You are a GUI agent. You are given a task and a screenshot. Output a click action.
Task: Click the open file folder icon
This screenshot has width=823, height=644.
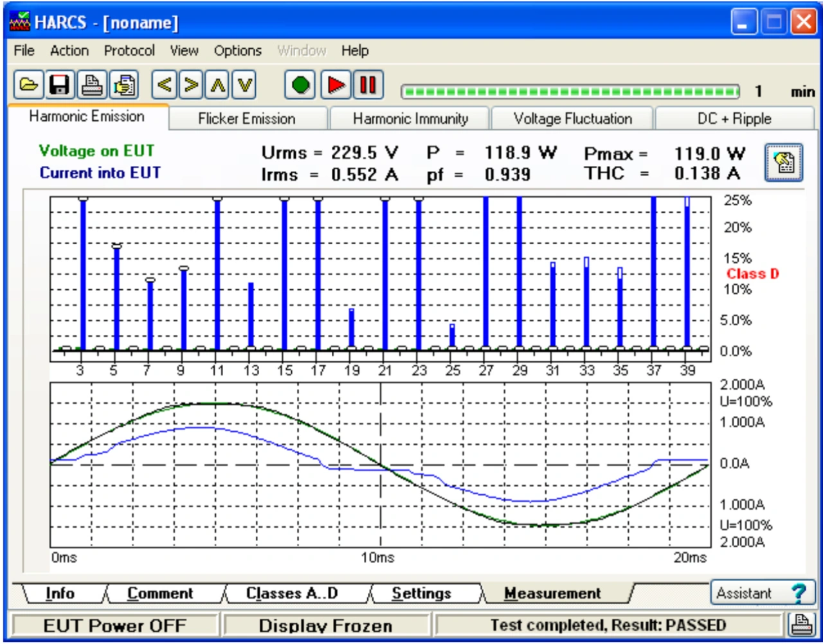point(29,85)
